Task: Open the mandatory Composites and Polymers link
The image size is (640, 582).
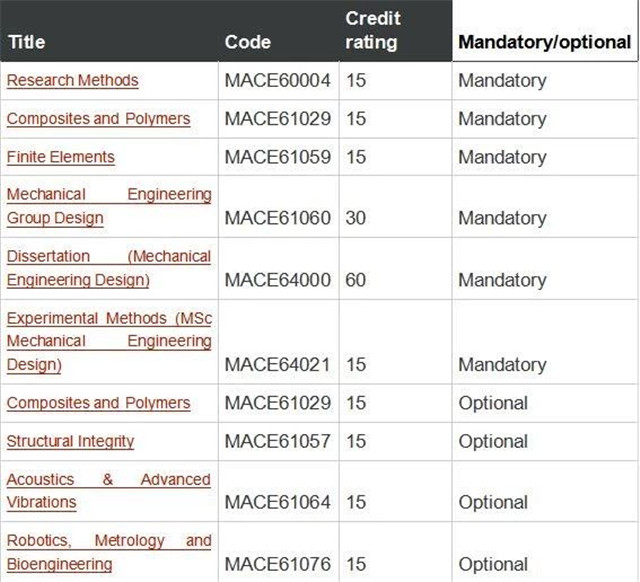Action: pyautogui.click(x=98, y=119)
